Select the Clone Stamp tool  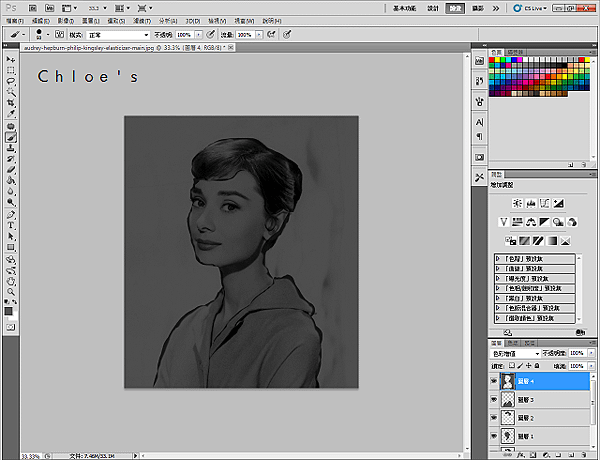tap(11, 148)
